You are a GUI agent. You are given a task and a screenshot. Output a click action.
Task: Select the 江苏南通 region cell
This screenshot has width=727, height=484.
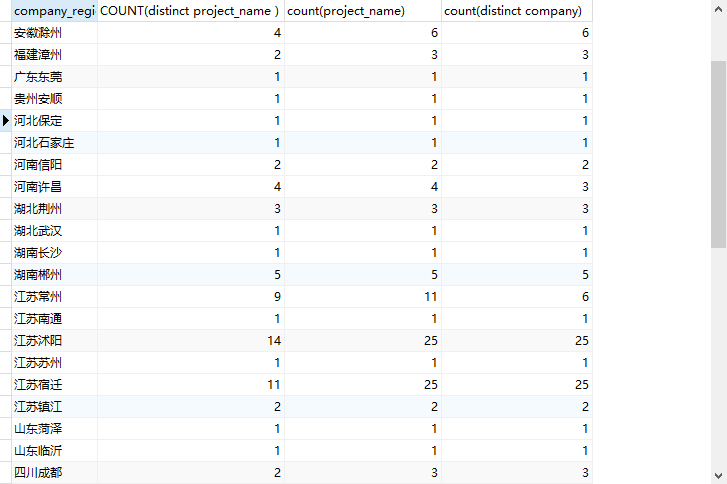(54, 319)
